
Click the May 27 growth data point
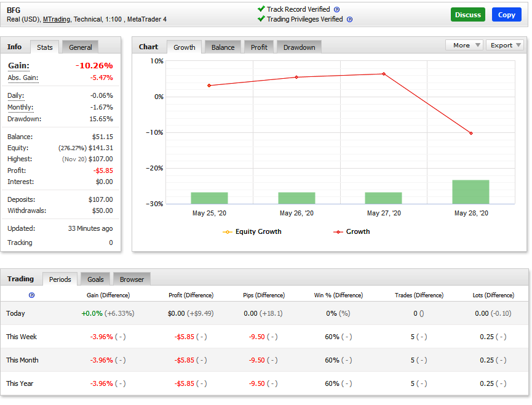pos(384,74)
